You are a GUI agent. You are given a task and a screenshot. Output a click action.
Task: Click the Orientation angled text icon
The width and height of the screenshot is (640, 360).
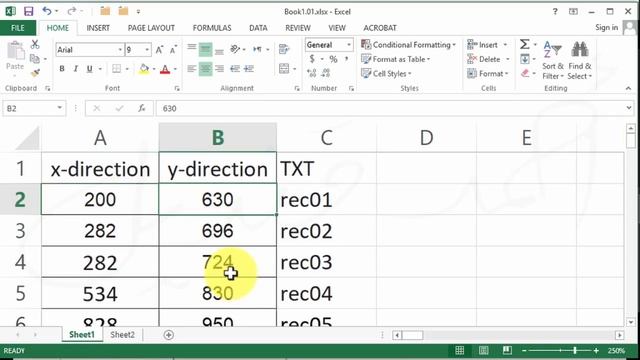[x=235, y=49]
